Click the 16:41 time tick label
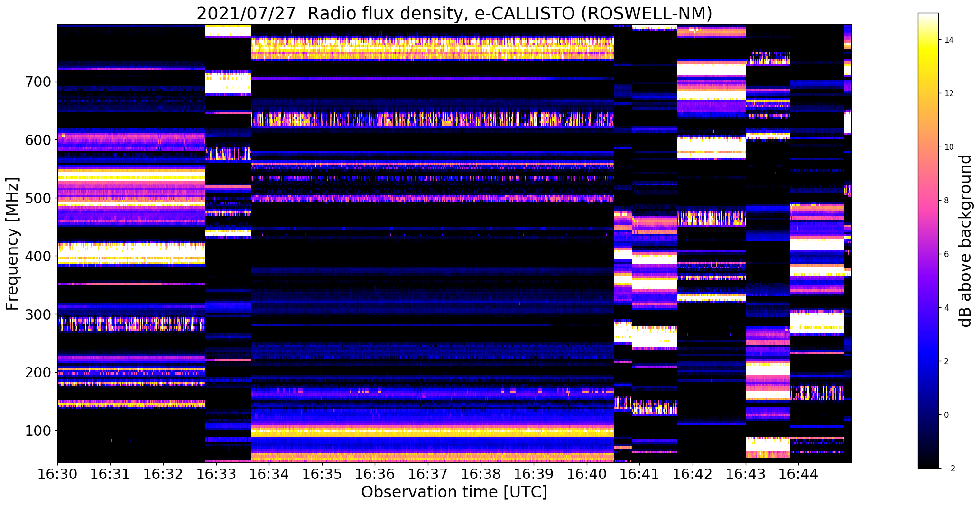Screen dimensions: 980x506 click(640, 473)
